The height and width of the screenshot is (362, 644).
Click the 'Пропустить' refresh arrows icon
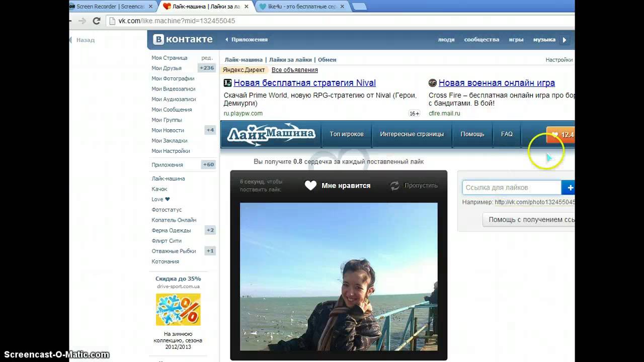(395, 186)
